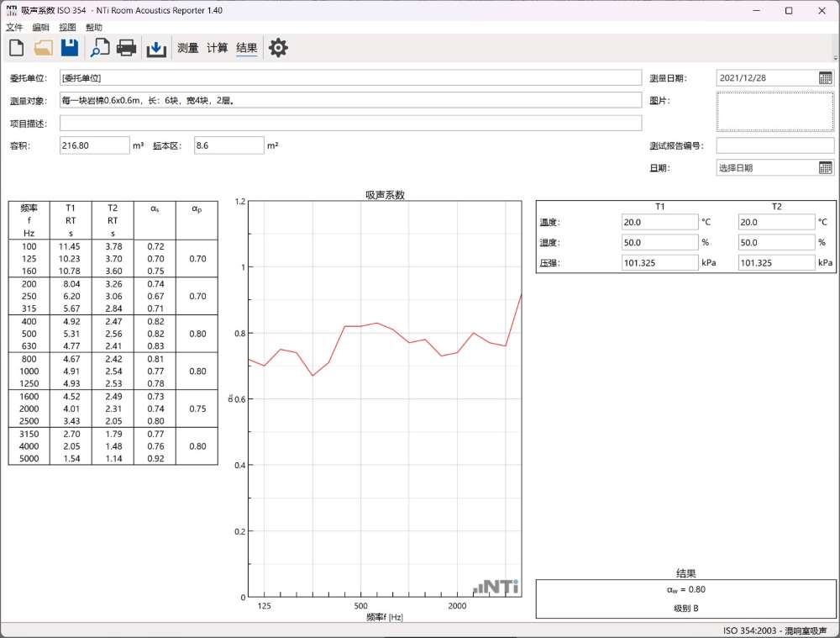Switch to the 测量 tab
The image size is (840, 638).
pos(188,48)
